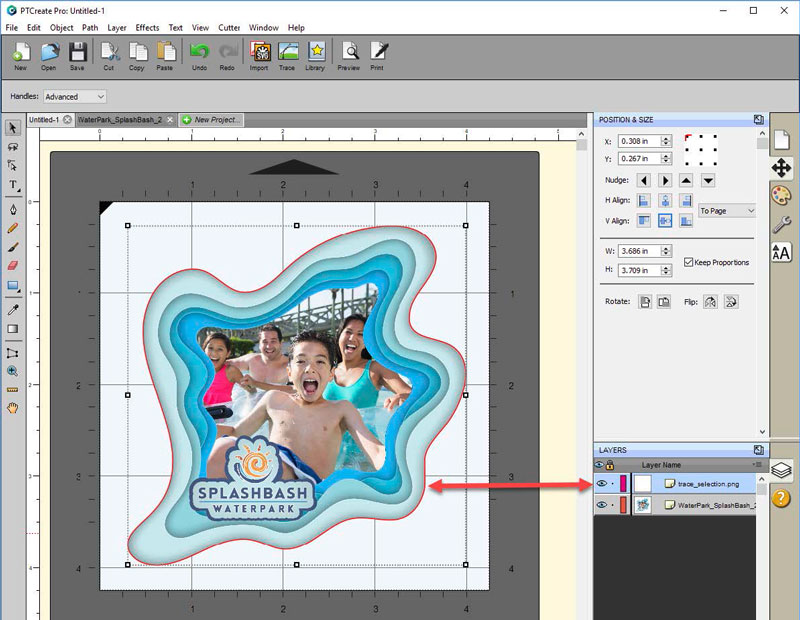The width and height of the screenshot is (800, 620).
Task: Cut the selection using the Cut icon
Action: (x=109, y=56)
